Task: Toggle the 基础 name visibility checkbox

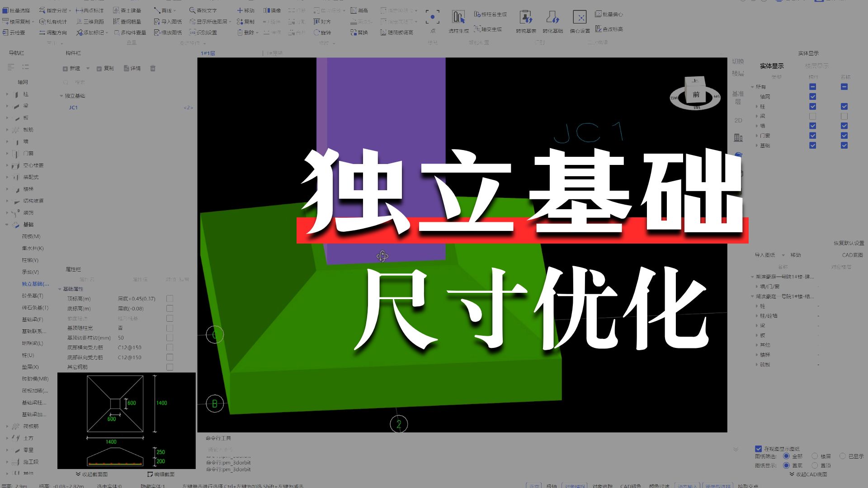Action: [844, 145]
